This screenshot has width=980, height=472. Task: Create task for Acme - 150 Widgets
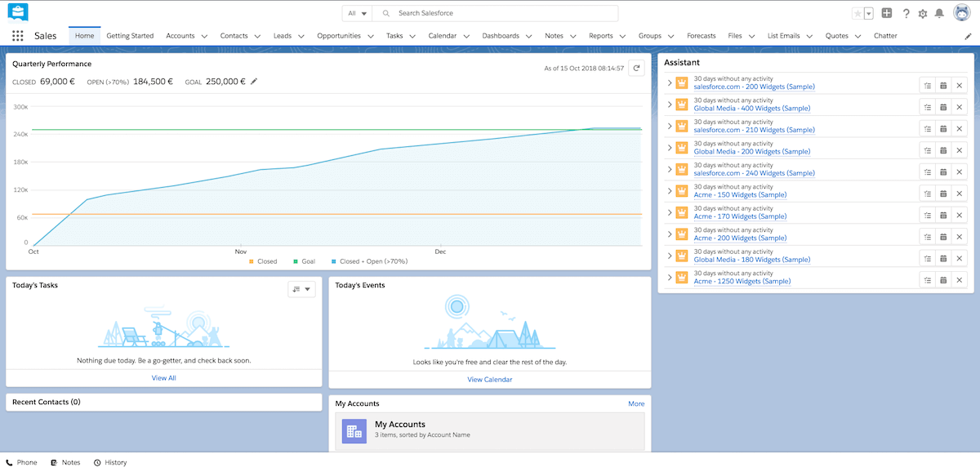pos(926,192)
